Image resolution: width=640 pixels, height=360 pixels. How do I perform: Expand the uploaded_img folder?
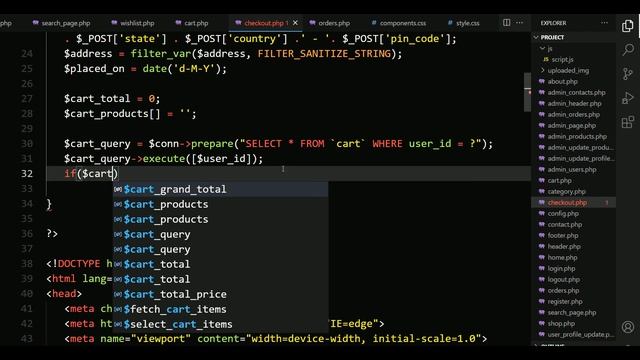573,70
